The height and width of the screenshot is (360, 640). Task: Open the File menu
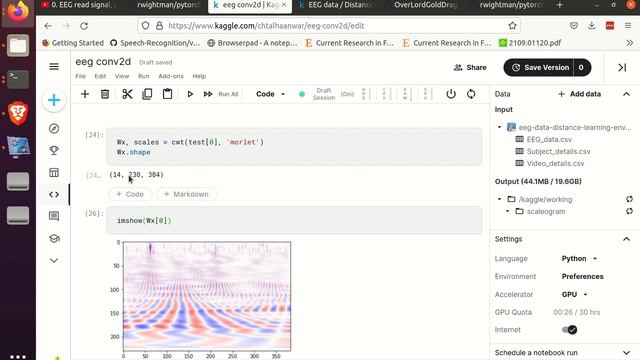pos(80,76)
